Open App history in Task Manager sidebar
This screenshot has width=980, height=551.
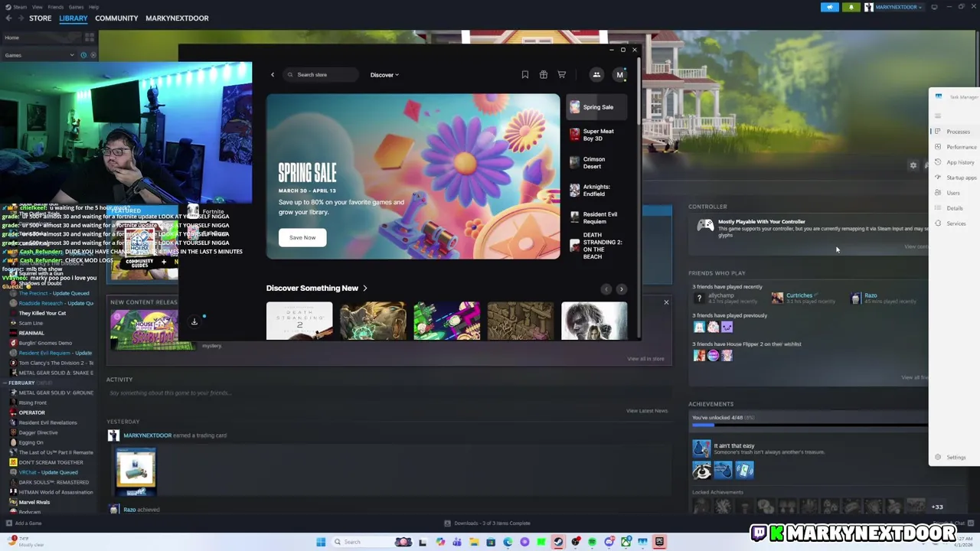[955, 162]
